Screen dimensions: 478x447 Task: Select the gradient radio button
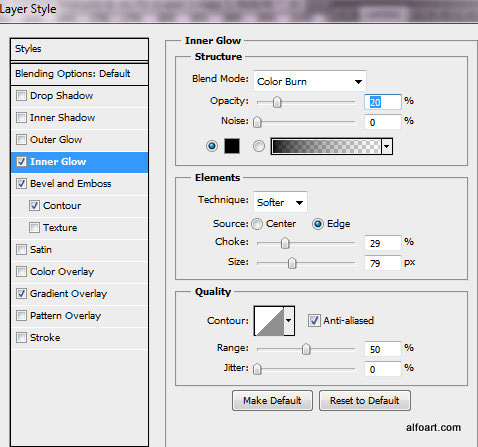coord(259,146)
